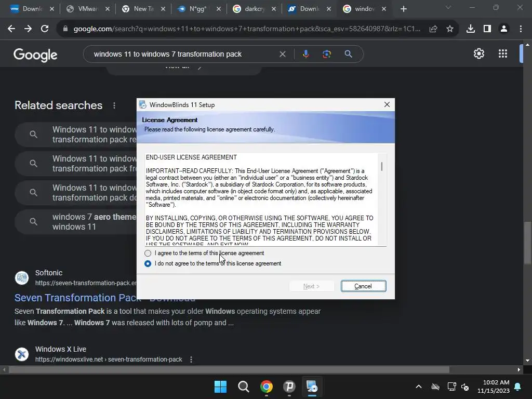Click the greyed-out Next button in setup
The width and height of the screenshot is (532, 399).
[x=311, y=286]
